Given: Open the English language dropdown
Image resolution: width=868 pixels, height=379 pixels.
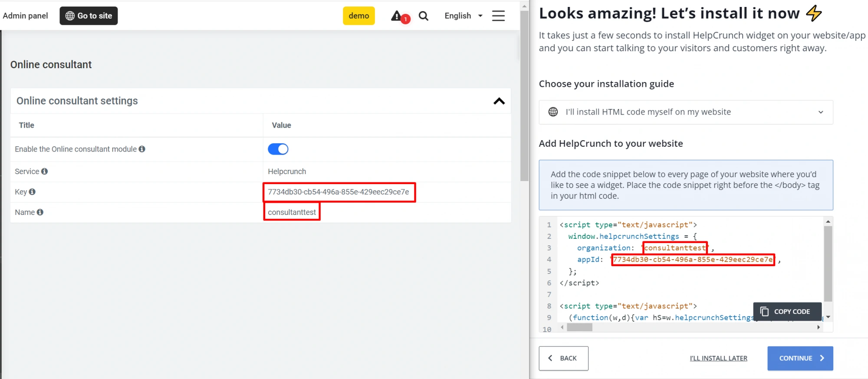Looking at the screenshot, I should 463,16.
